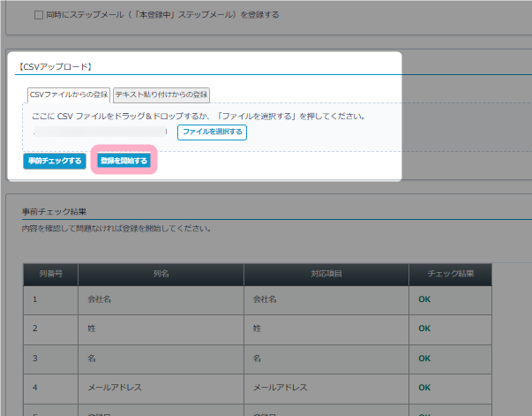Click the 列名 column header
Viewport: 532px width, 416px height.
tap(161, 274)
